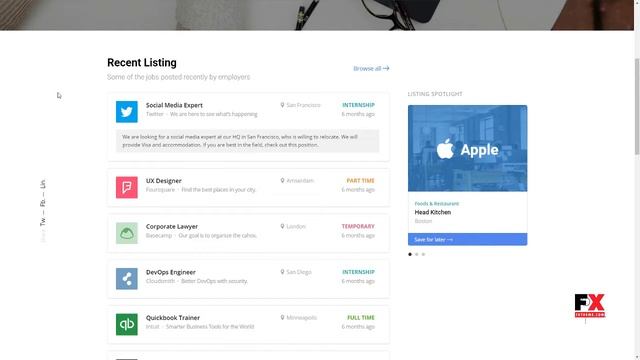The width and height of the screenshot is (640, 360).
Task: Click the Minneapolis location pin icon
Action: 282,318
